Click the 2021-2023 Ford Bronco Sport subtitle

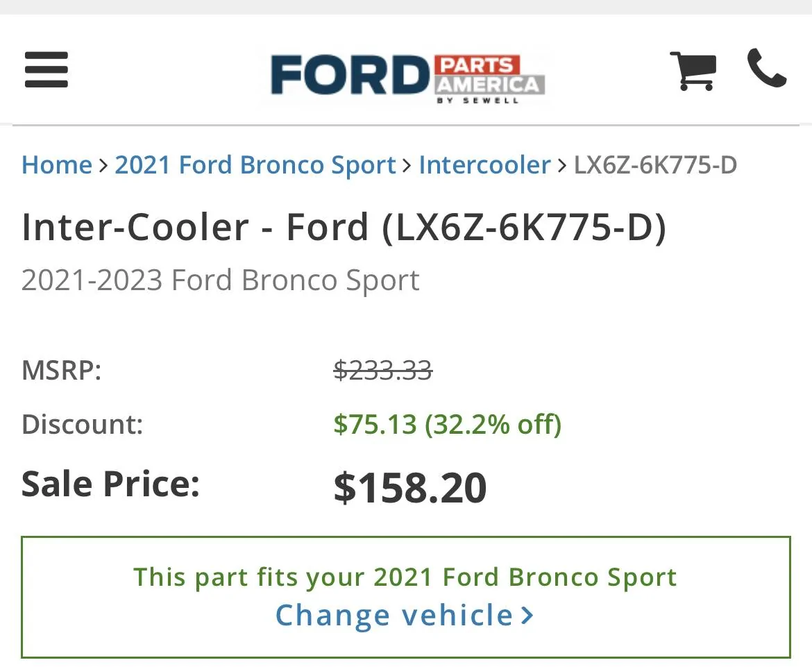pyautogui.click(x=221, y=280)
